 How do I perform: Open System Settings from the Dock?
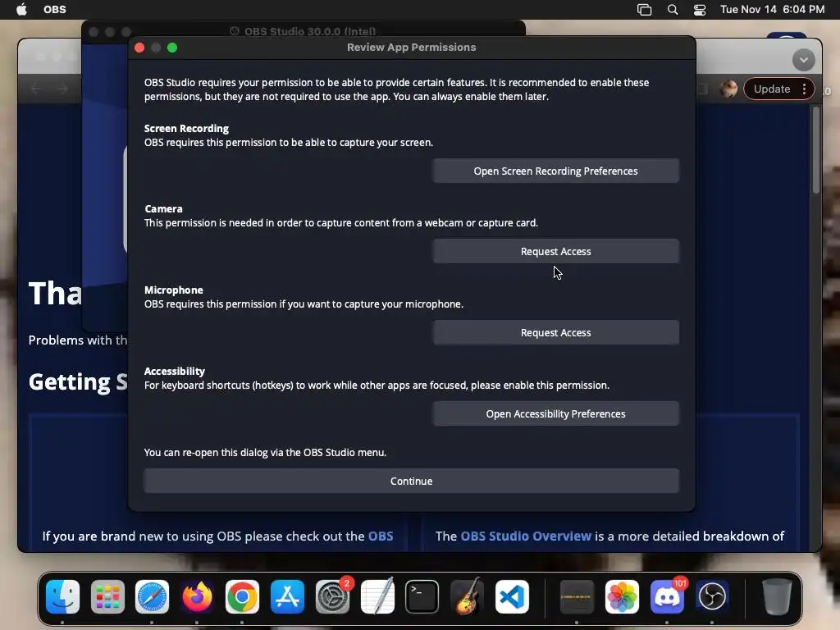(x=332, y=596)
